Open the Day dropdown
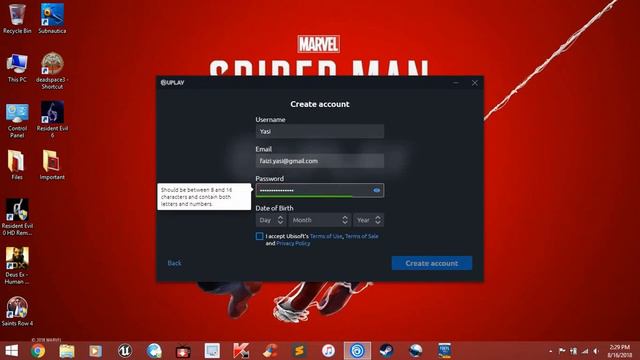640x360 pixels. [x=271, y=220]
